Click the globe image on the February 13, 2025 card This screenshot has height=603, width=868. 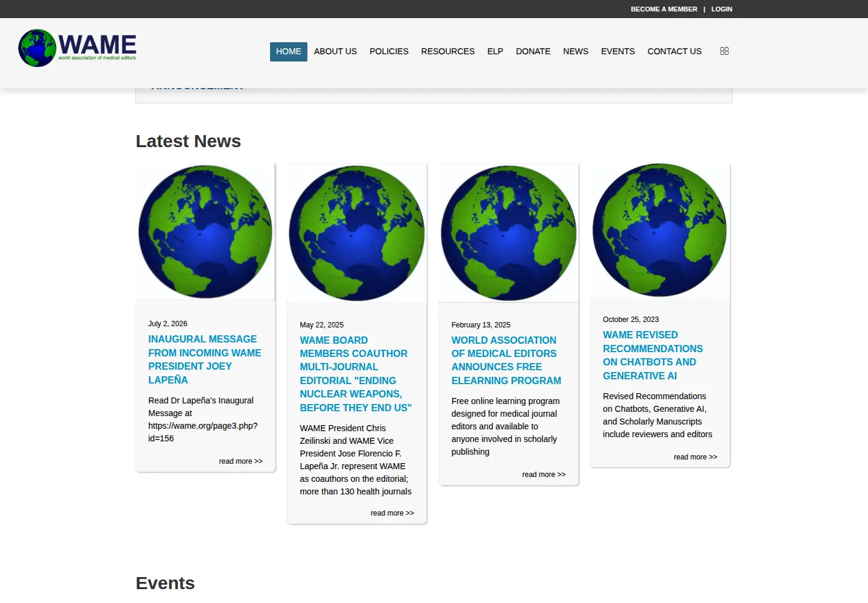(x=509, y=233)
